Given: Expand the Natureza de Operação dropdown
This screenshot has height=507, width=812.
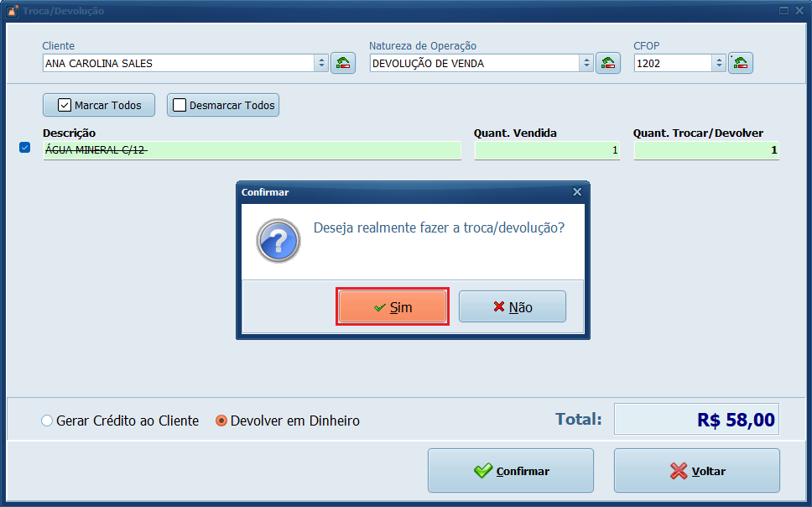Looking at the screenshot, I should coord(586,63).
